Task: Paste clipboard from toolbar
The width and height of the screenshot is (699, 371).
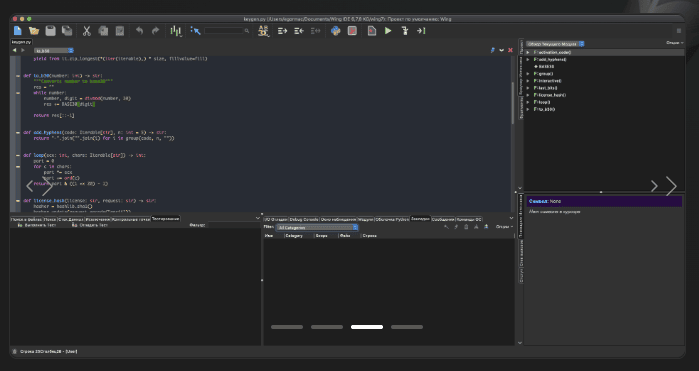Action: click(x=119, y=31)
